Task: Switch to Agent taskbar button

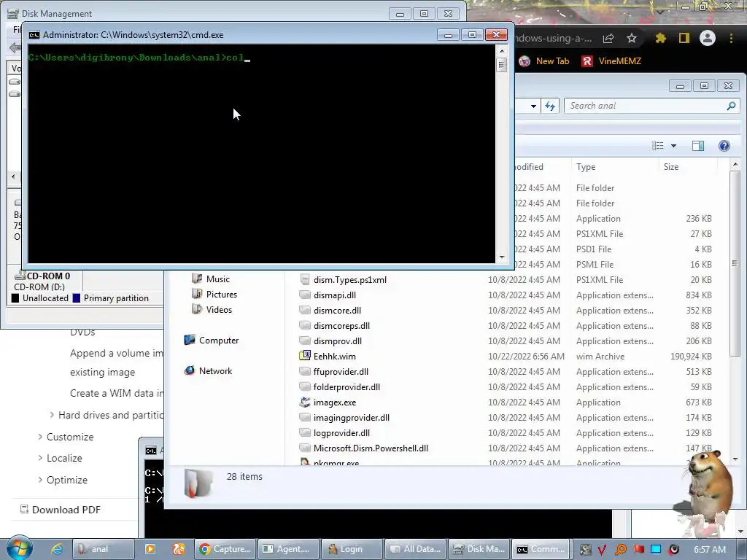Action: 289,549
